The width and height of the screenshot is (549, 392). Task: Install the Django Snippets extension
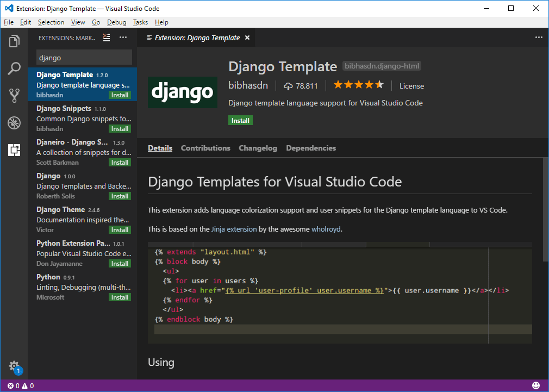(120, 128)
